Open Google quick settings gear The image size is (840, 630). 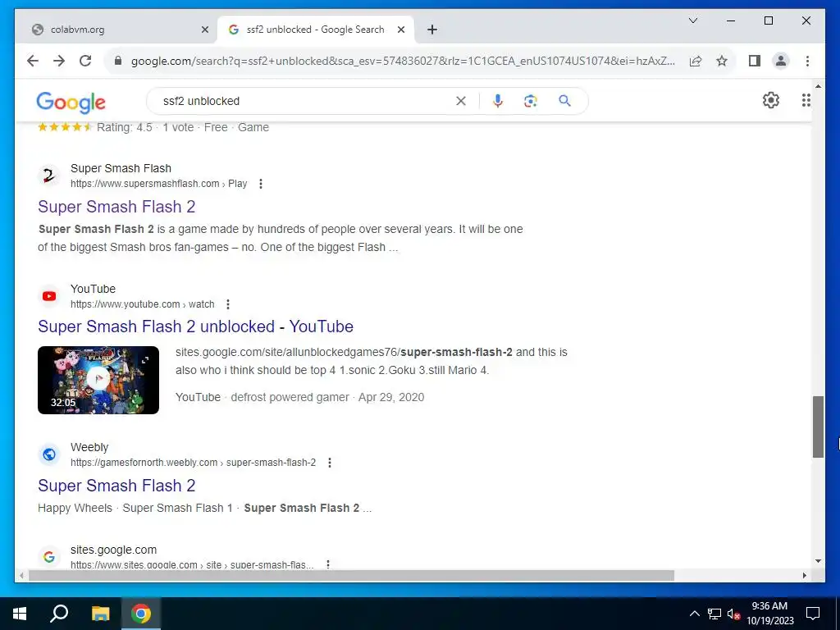(x=770, y=100)
